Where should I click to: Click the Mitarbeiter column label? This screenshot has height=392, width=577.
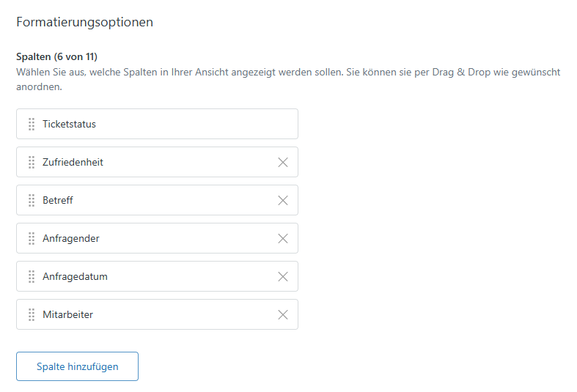[x=67, y=314]
